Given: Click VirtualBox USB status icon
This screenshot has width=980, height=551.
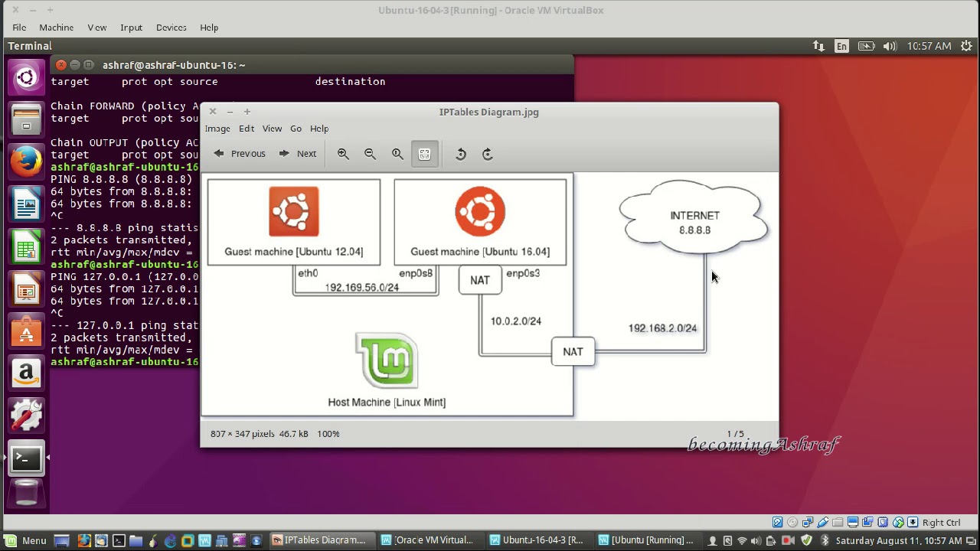Looking at the screenshot, I should [823, 523].
